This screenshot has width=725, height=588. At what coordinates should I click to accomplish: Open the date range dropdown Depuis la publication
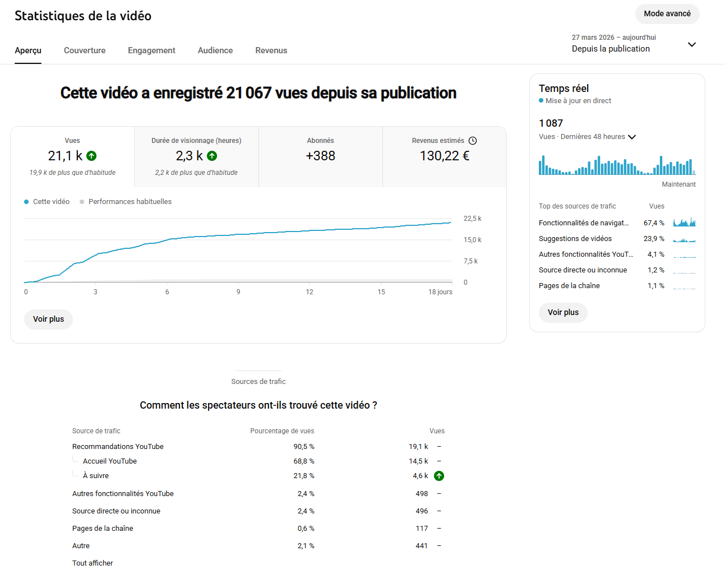[x=634, y=44]
